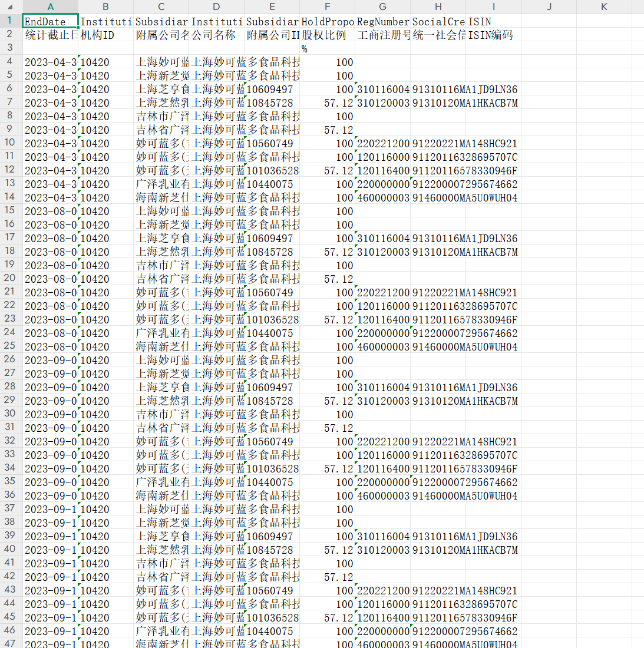Click 460000003 in row 14
This screenshot has height=648, width=644.
tap(383, 197)
